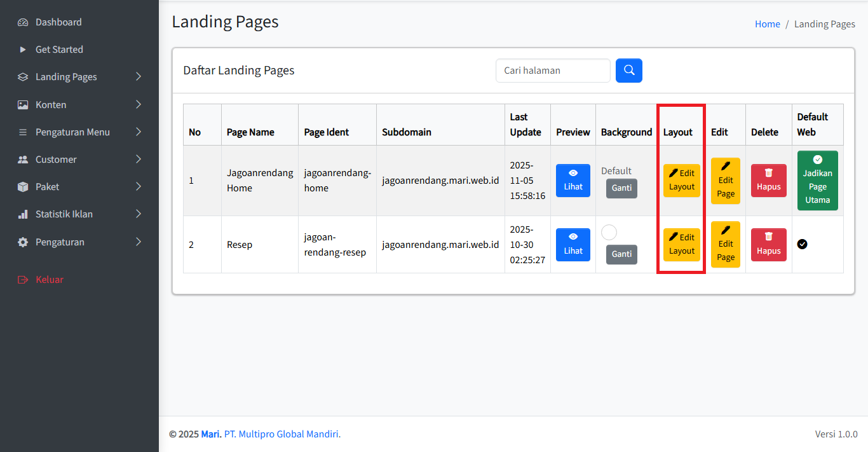This screenshot has width=868, height=452.
Task: Click the white background swatch for Resep
Action: (609, 233)
